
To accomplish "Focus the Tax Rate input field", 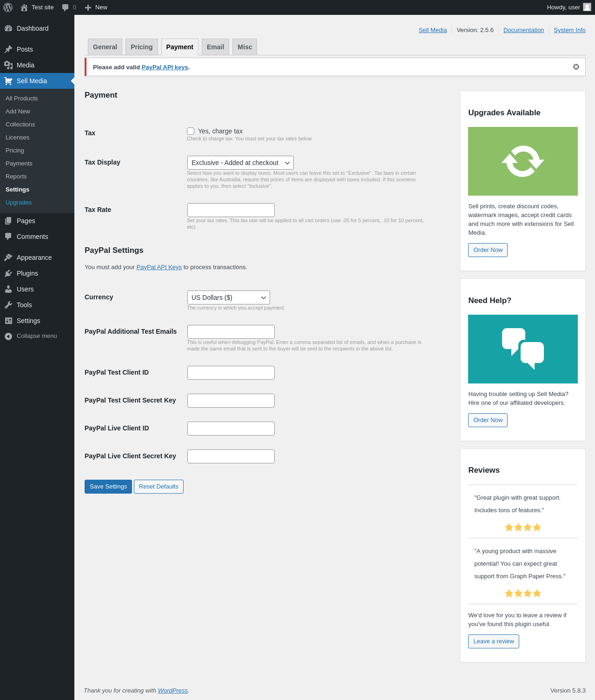I will (231, 210).
